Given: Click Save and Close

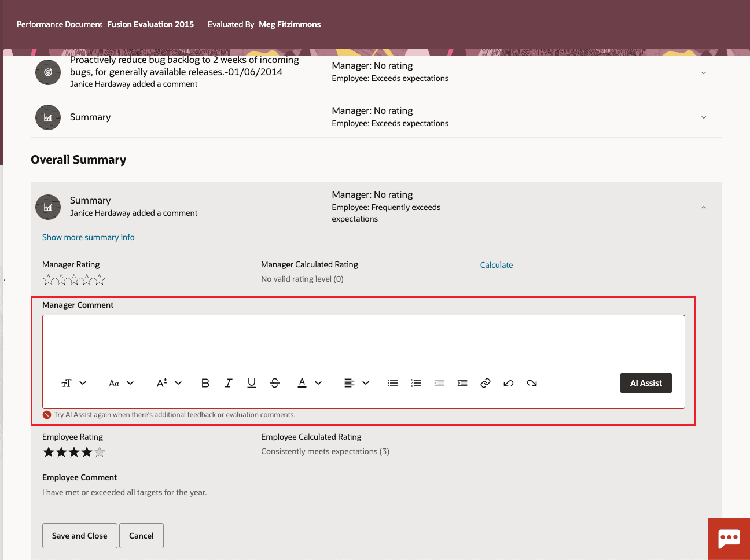Looking at the screenshot, I should click(x=80, y=536).
